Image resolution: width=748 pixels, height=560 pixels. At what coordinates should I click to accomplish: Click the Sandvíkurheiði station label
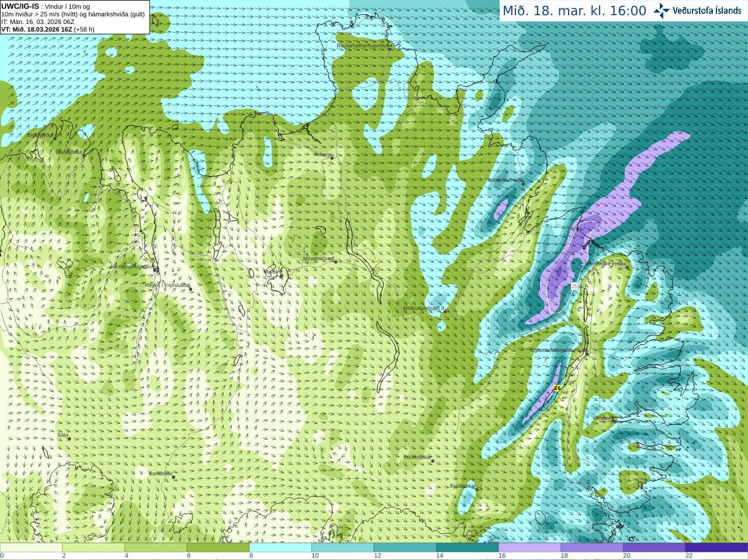pyautogui.click(x=505, y=181)
